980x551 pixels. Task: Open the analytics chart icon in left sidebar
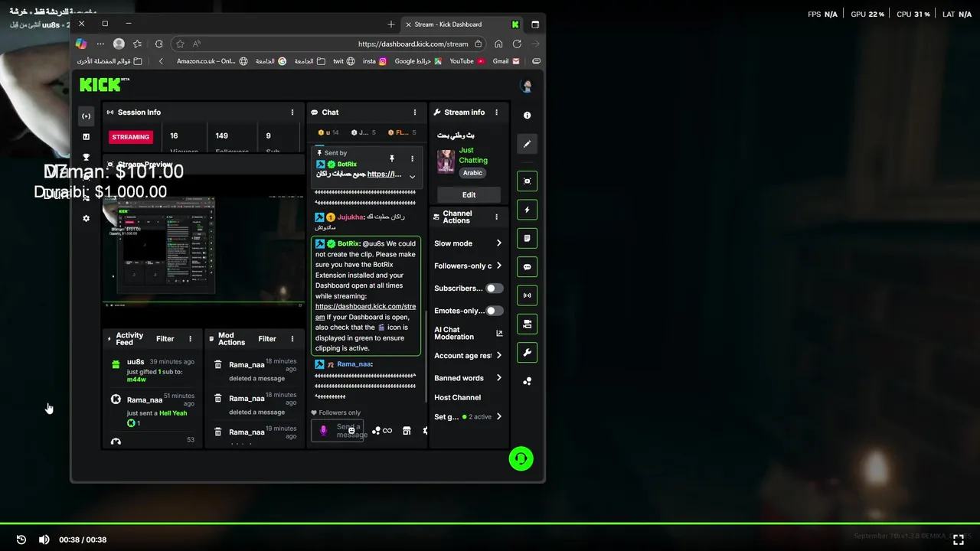point(87,137)
